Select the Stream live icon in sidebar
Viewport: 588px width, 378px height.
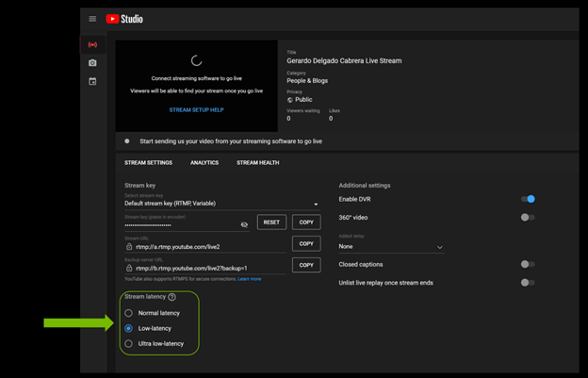point(92,44)
